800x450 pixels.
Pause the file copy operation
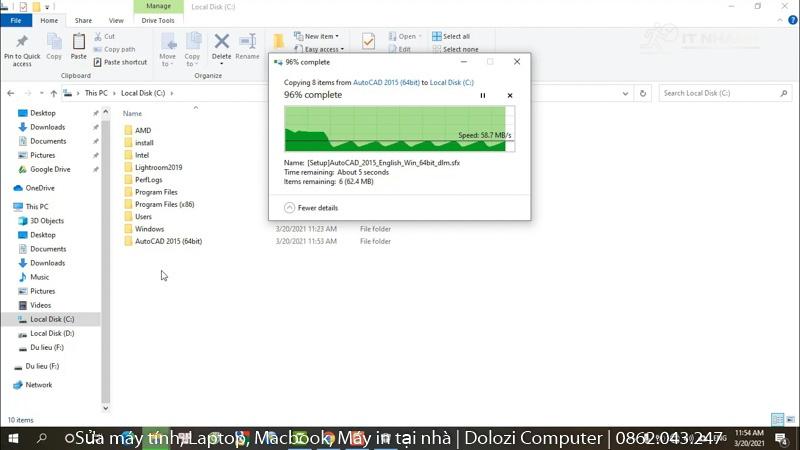click(483, 95)
